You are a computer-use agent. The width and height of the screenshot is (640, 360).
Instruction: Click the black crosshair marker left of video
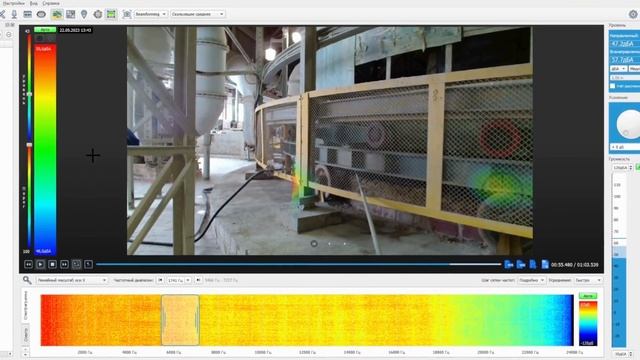point(93,156)
